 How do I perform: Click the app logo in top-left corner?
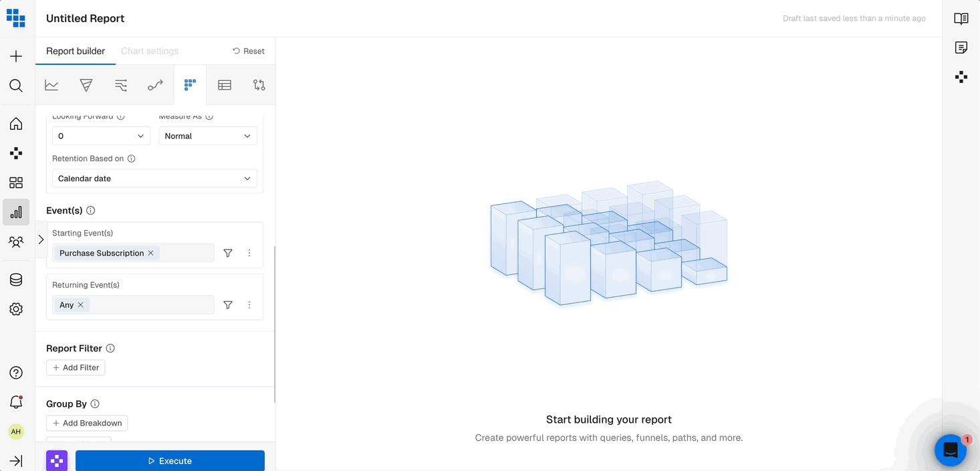click(16, 18)
